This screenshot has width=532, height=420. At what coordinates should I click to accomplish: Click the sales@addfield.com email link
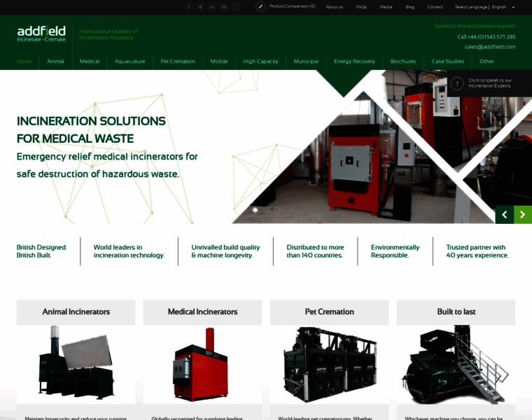(489, 47)
